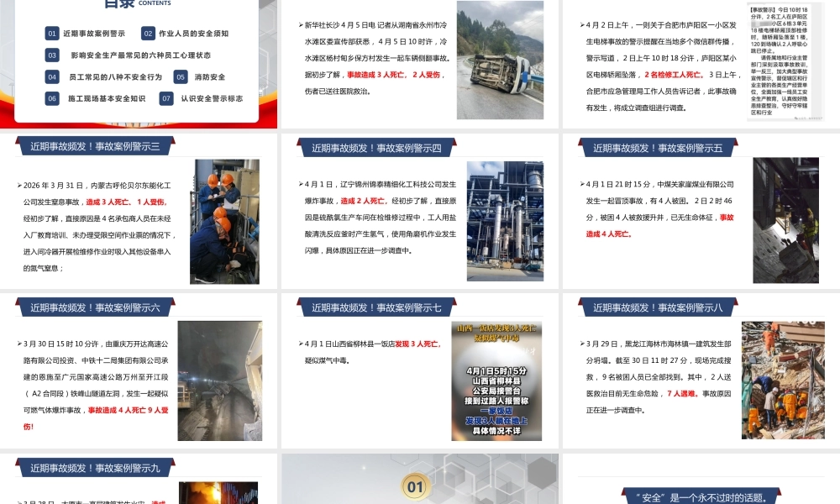Select contents entry 消防安全
The height and width of the screenshot is (504, 840).
coord(209,77)
